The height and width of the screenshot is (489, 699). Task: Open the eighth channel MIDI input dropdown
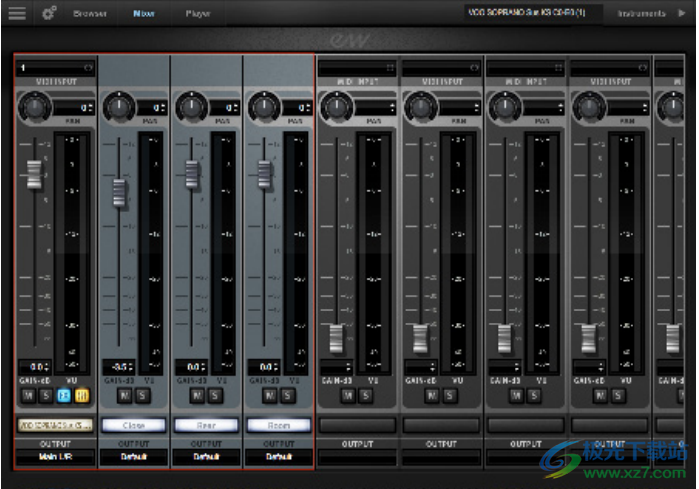click(x=609, y=68)
